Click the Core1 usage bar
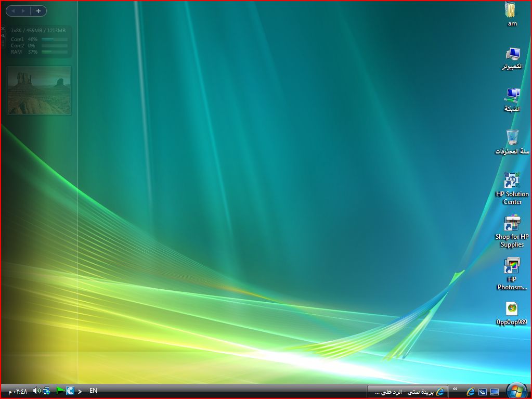This screenshot has width=532, height=399. pos(54,40)
